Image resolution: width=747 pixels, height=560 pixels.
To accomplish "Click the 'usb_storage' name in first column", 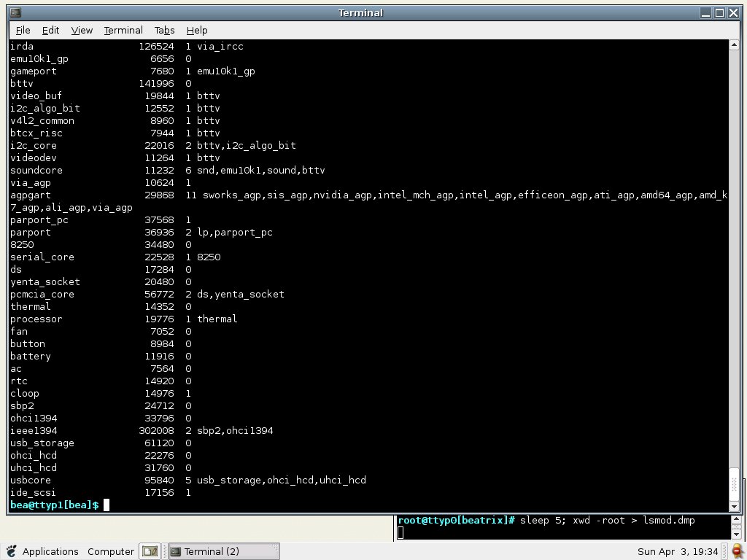I will [x=42, y=443].
